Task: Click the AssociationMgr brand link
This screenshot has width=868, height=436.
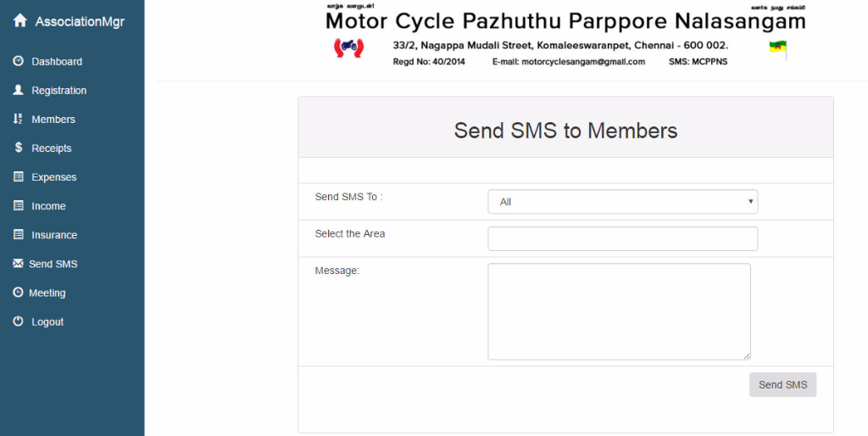Action: [x=80, y=22]
